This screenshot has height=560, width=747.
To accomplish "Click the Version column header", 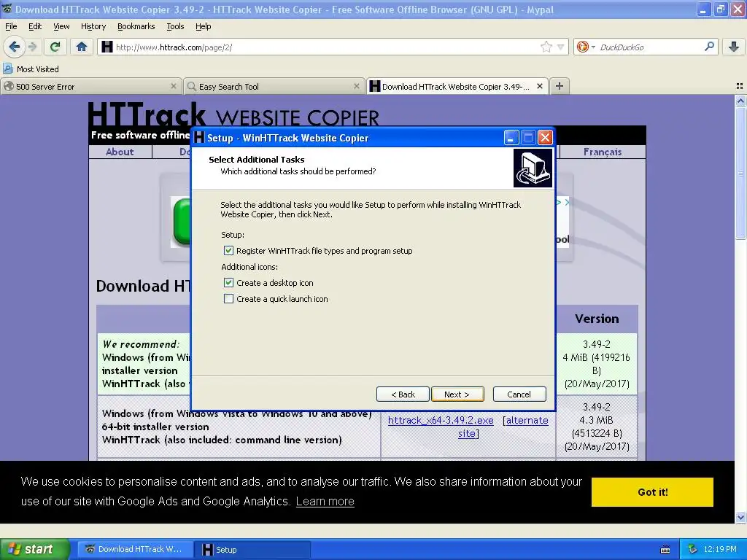I will 597,319.
